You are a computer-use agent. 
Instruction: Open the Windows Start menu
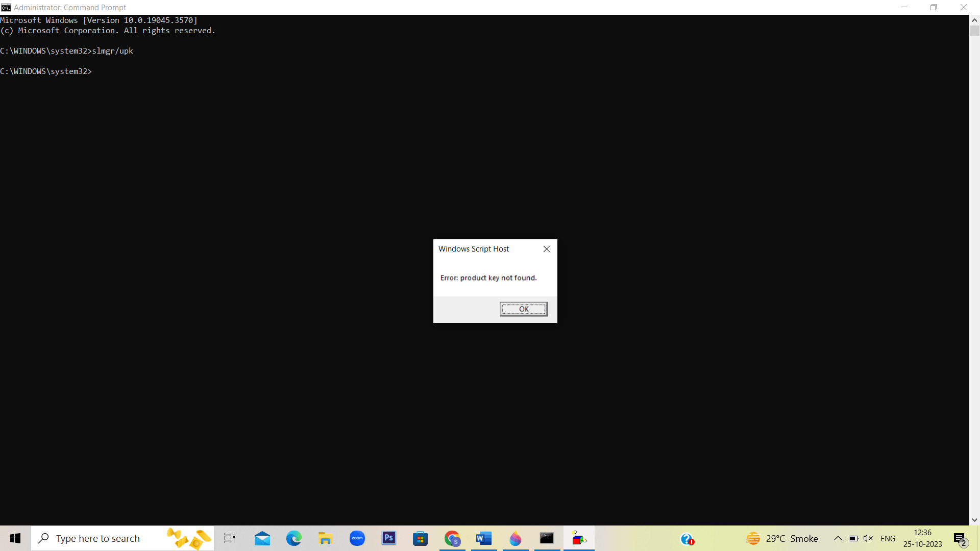pos(15,538)
